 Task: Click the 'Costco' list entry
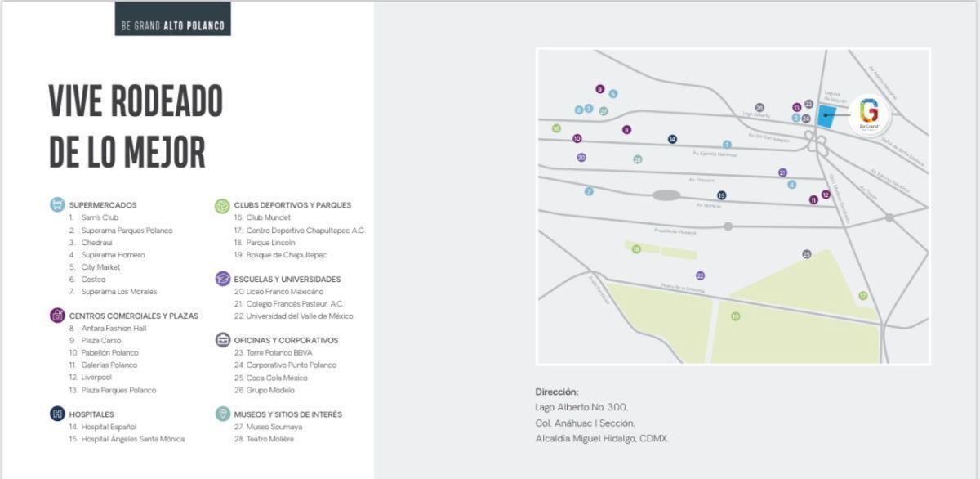pyautogui.click(x=87, y=280)
